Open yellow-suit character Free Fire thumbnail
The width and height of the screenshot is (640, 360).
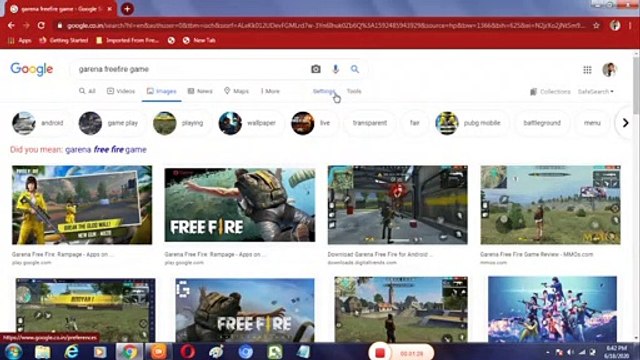82,205
